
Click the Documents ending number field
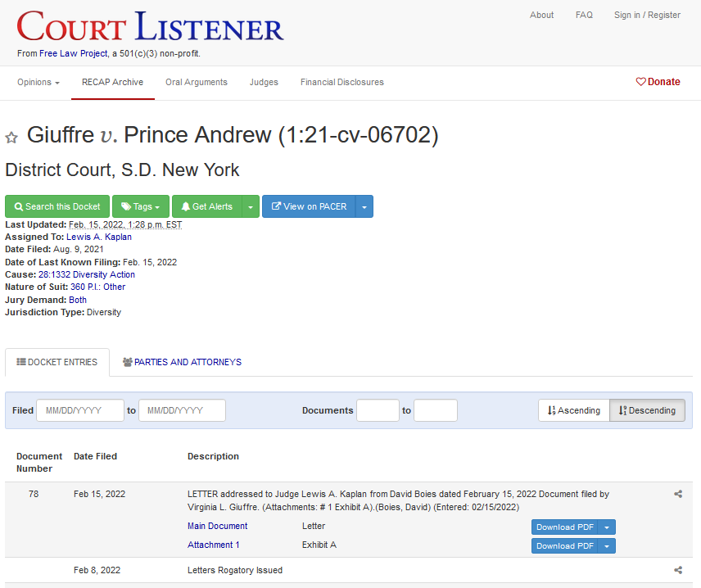point(436,410)
